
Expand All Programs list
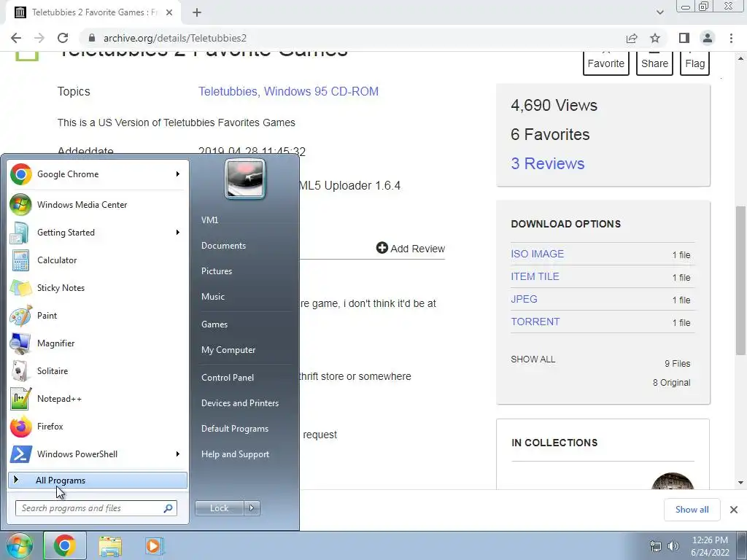tap(98, 481)
